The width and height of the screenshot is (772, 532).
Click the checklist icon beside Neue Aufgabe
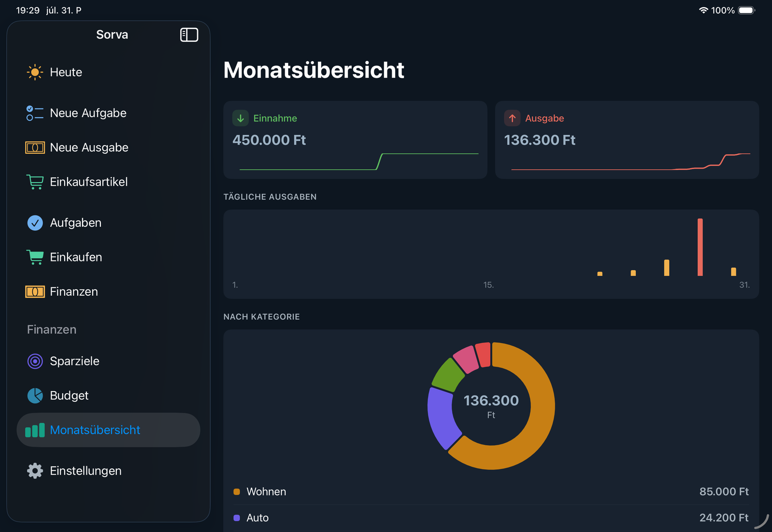[x=35, y=113]
